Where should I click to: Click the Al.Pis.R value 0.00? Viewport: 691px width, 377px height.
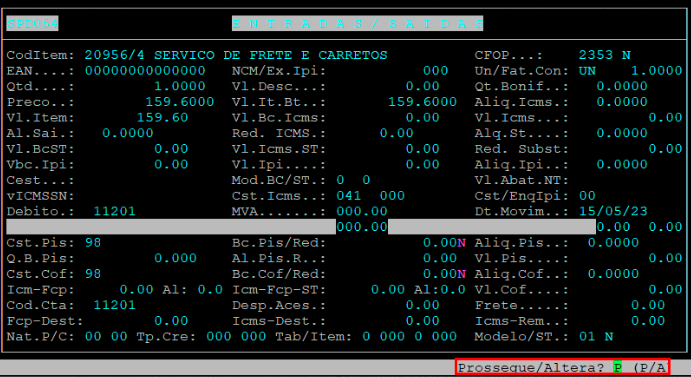coord(440,258)
